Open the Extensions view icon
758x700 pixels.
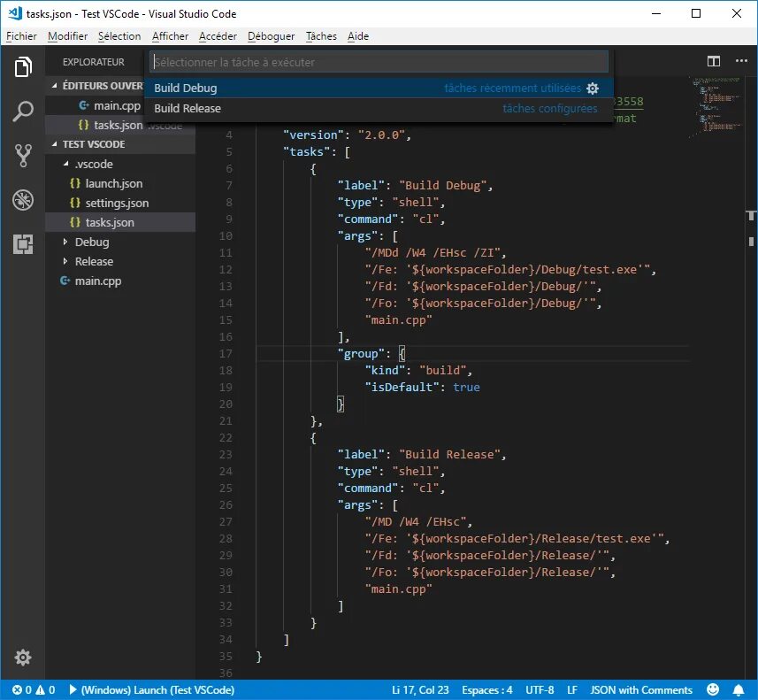click(x=23, y=244)
